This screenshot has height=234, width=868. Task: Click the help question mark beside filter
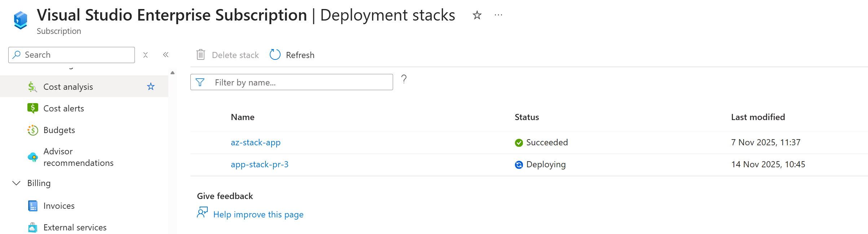click(404, 79)
